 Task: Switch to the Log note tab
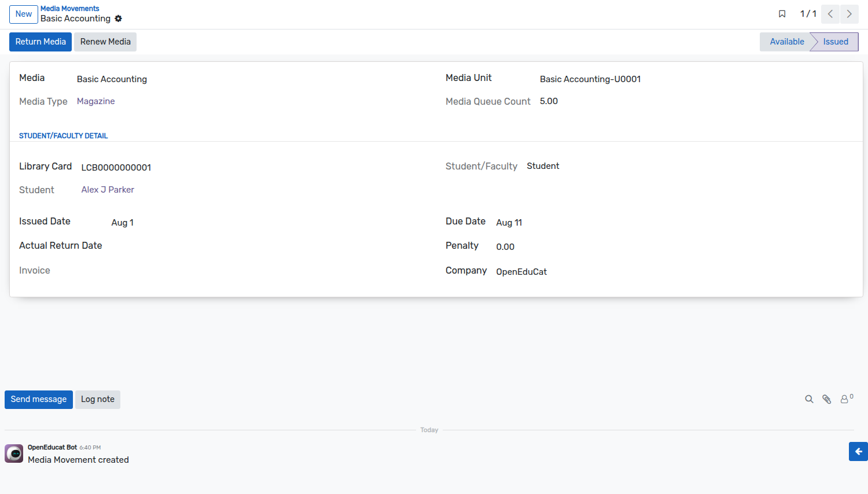(x=98, y=399)
